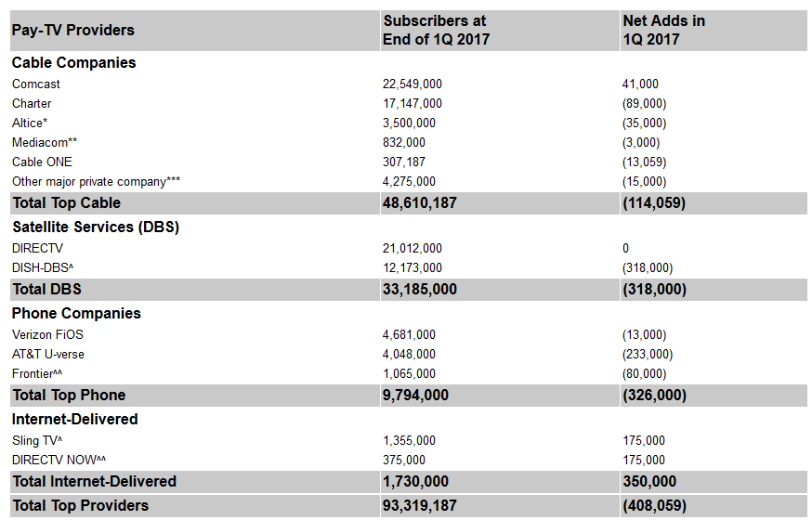Click the Pay-TV Providers column header

pos(73,30)
